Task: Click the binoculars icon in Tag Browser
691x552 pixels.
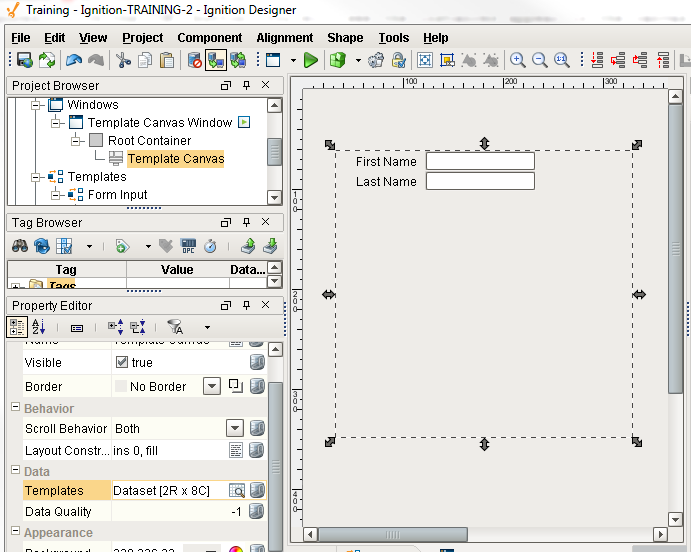Action: click(x=20, y=246)
